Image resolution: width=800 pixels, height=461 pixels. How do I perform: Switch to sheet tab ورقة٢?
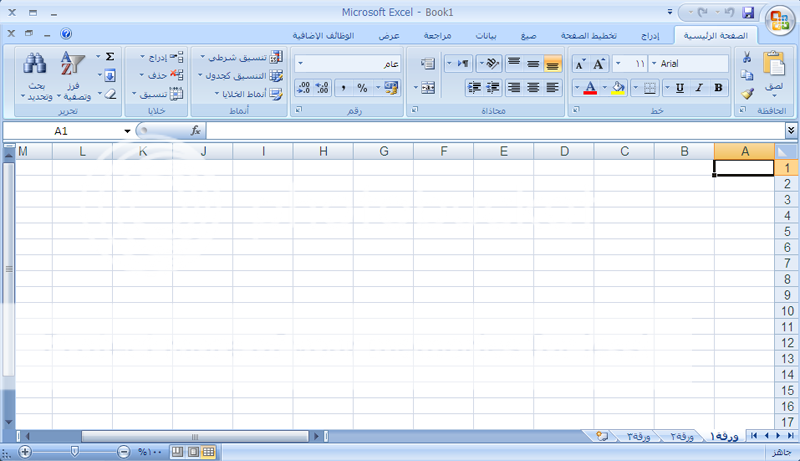pyautogui.click(x=682, y=437)
